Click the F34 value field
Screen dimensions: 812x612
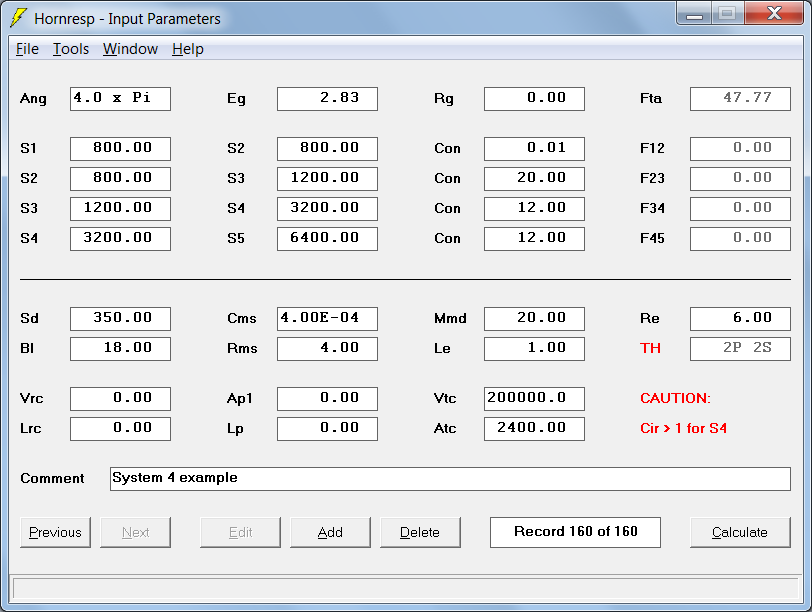[741, 209]
